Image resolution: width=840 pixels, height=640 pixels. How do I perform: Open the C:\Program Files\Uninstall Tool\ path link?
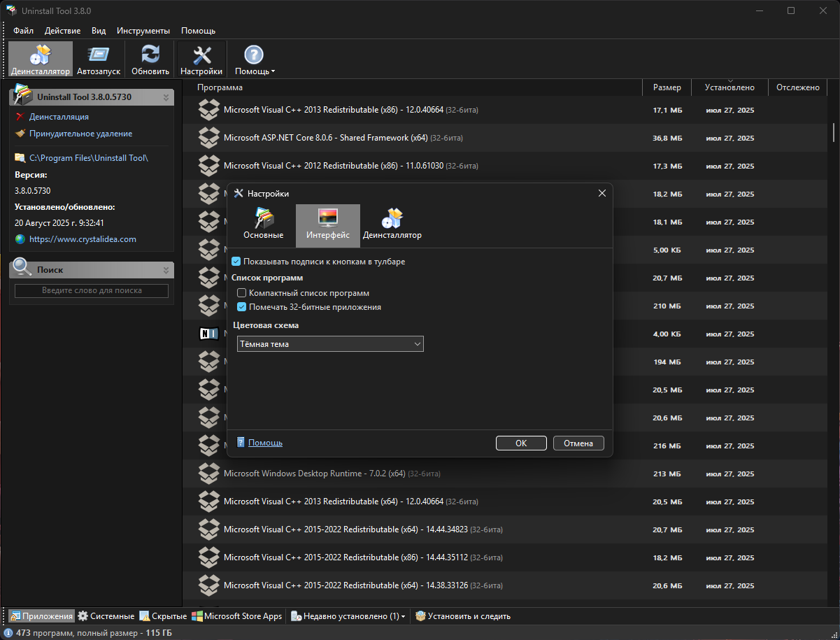tap(89, 158)
